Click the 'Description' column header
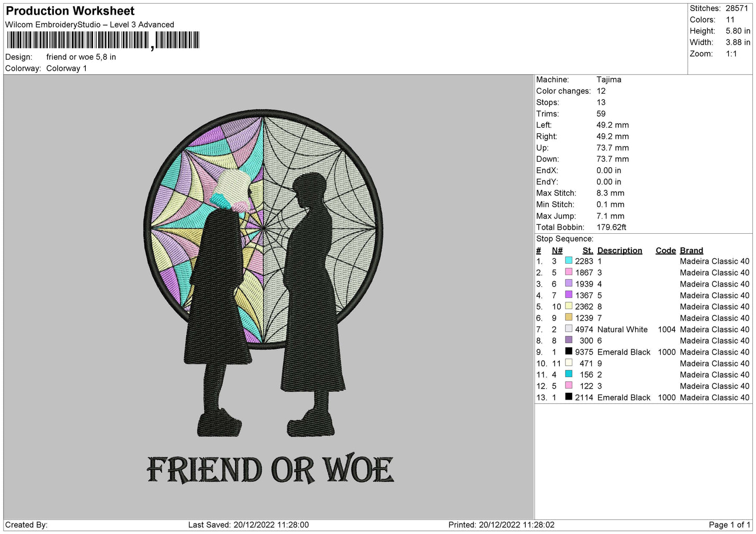Image resolution: width=756 pixels, height=534 pixels. pyautogui.click(x=619, y=251)
